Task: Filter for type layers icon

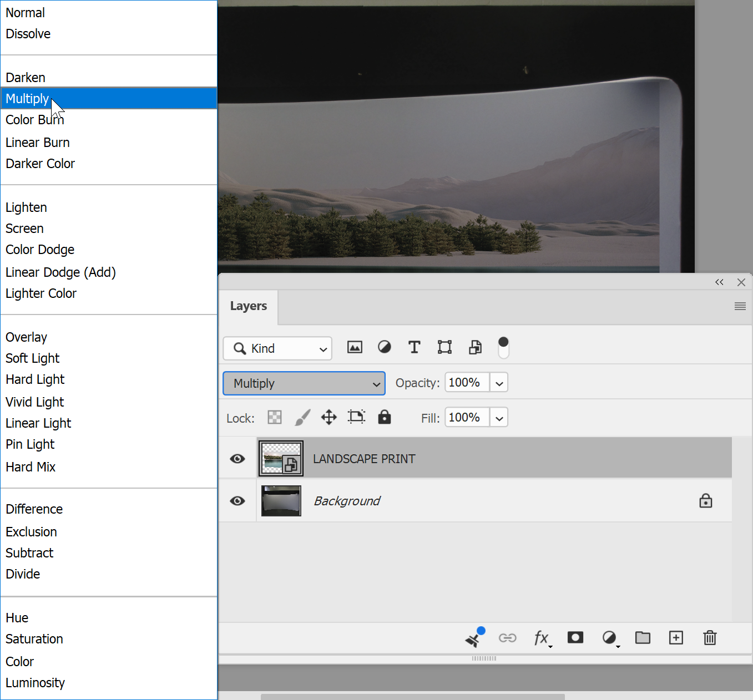Action: coord(414,347)
